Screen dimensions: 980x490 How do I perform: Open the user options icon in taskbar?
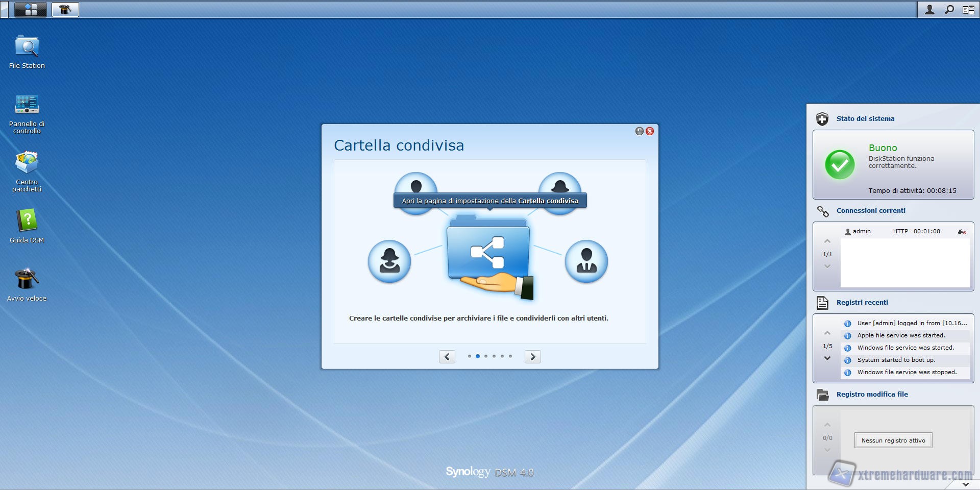click(929, 10)
